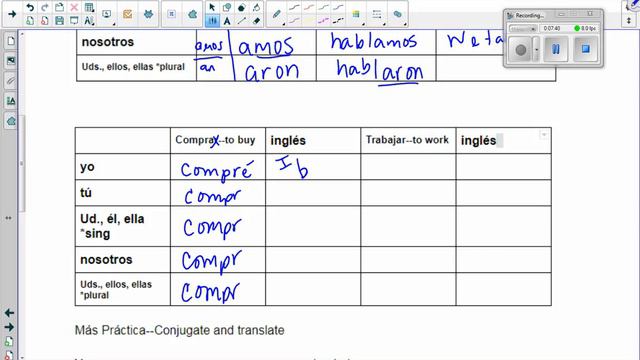Delete selection with the red X icon
Viewport: 640px width, 360px height.
74,7
